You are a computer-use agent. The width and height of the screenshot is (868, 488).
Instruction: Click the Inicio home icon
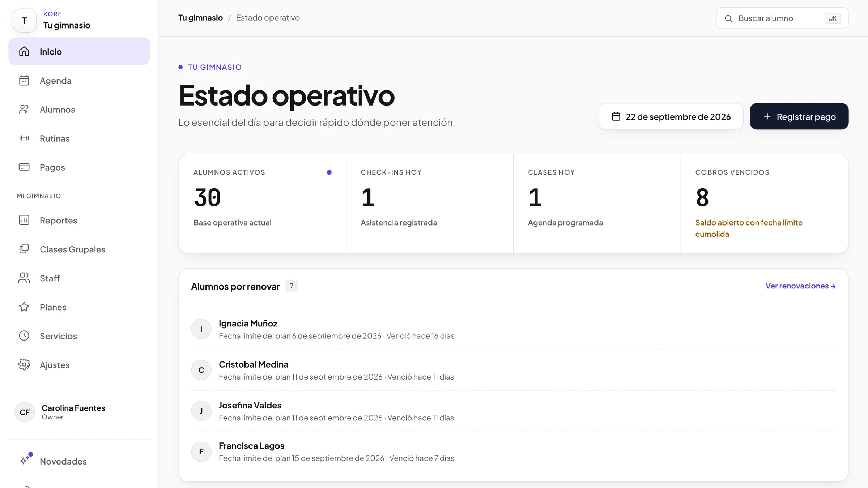pyautogui.click(x=24, y=51)
